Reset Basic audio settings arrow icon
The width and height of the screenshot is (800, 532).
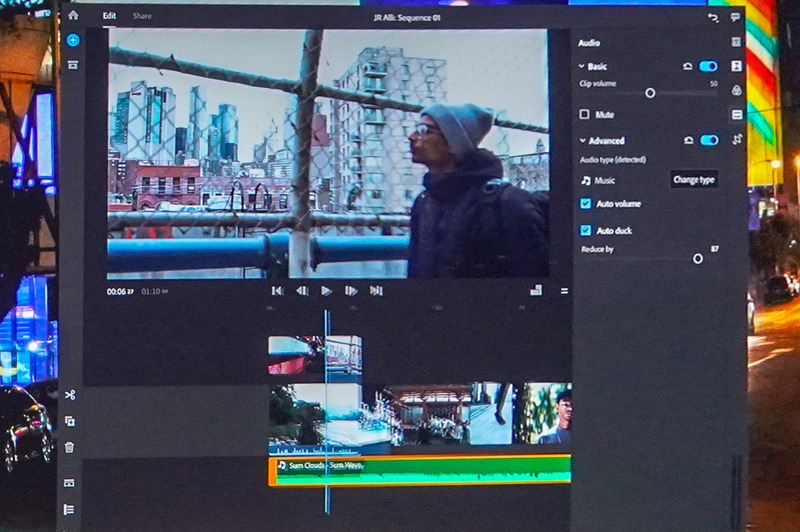(x=687, y=66)
